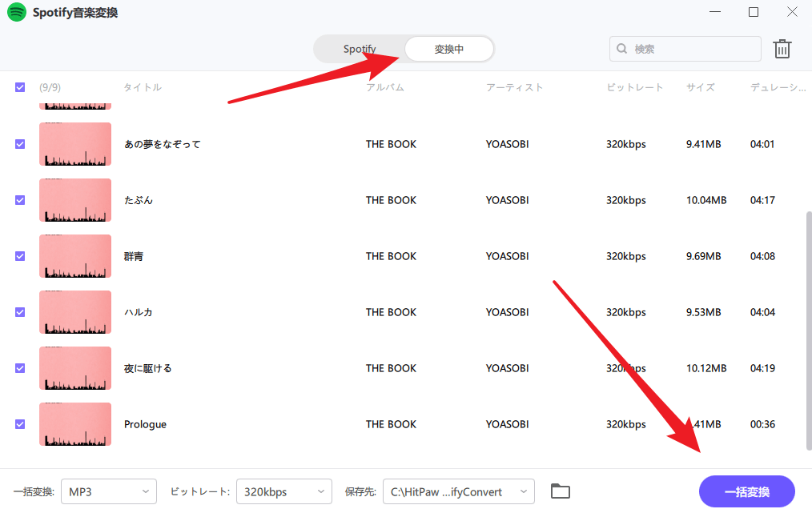
Task: Click the 群青 album thumbnail
Action: coord(75,256)
